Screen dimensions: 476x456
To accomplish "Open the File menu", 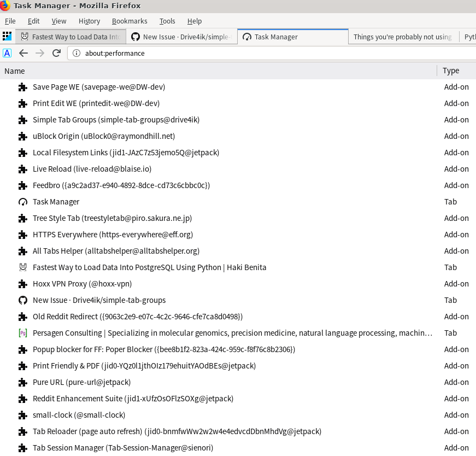I will (x=10, y=21).
